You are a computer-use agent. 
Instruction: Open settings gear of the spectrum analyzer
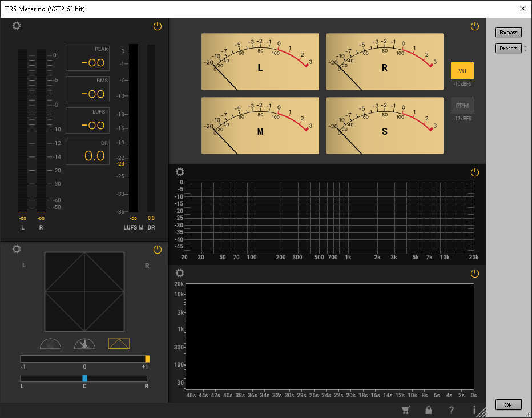180,172
